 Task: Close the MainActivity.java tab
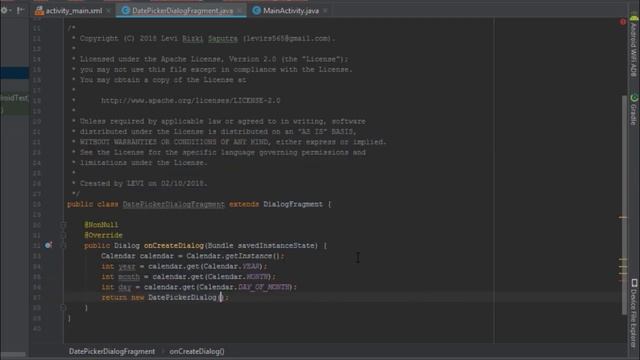pos(325,11)
